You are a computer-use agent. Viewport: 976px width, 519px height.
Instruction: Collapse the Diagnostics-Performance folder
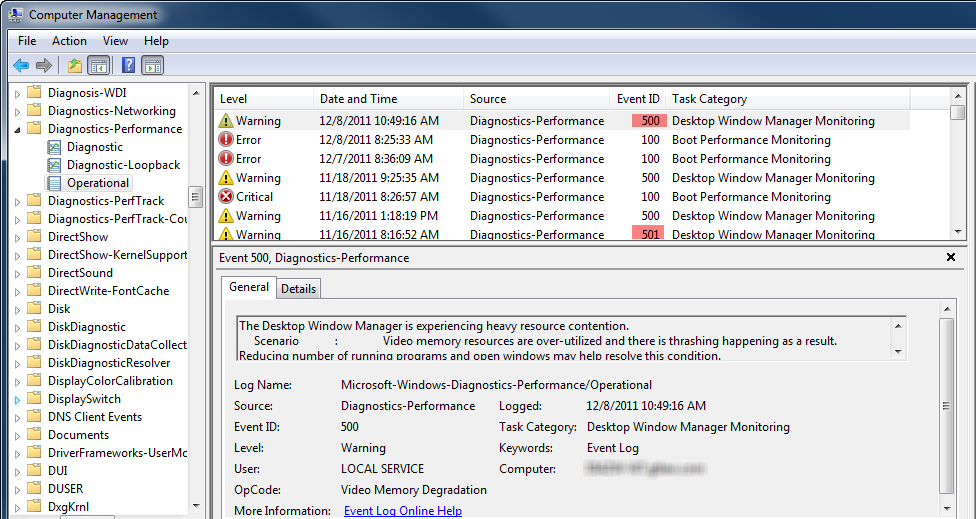(x=17, y=129)
